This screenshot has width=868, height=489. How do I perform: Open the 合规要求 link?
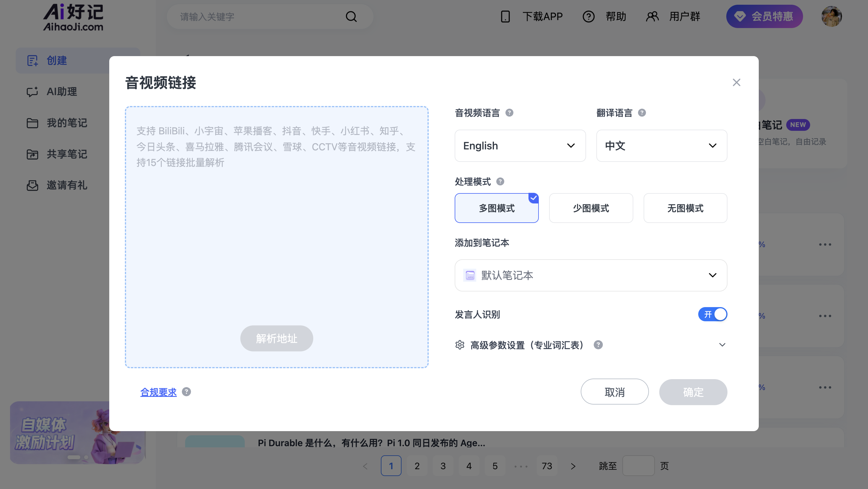tap(158, 392)
